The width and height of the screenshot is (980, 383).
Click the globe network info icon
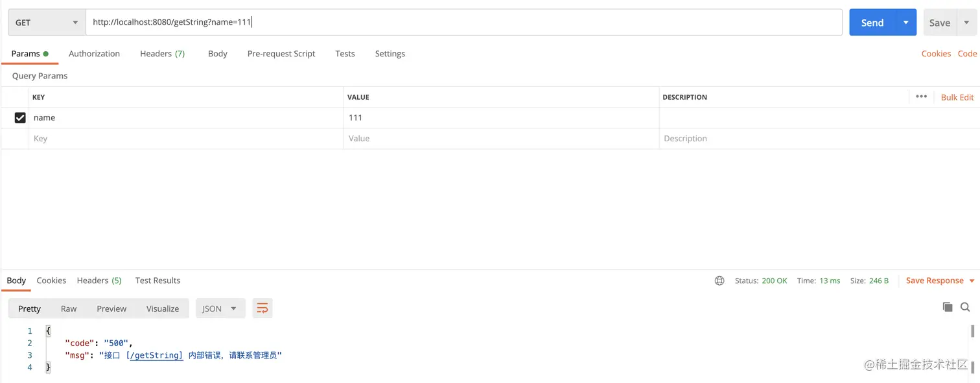(719, 281)
